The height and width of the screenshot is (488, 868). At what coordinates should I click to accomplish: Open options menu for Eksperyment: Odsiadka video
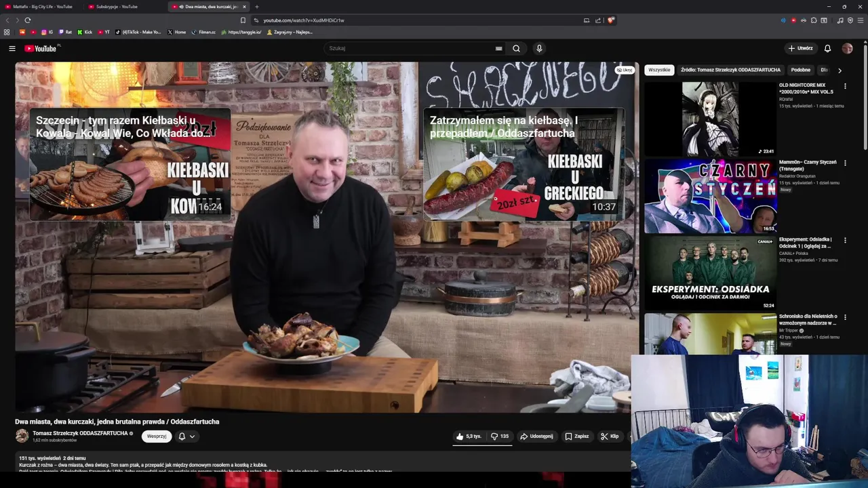pos(845,240)
